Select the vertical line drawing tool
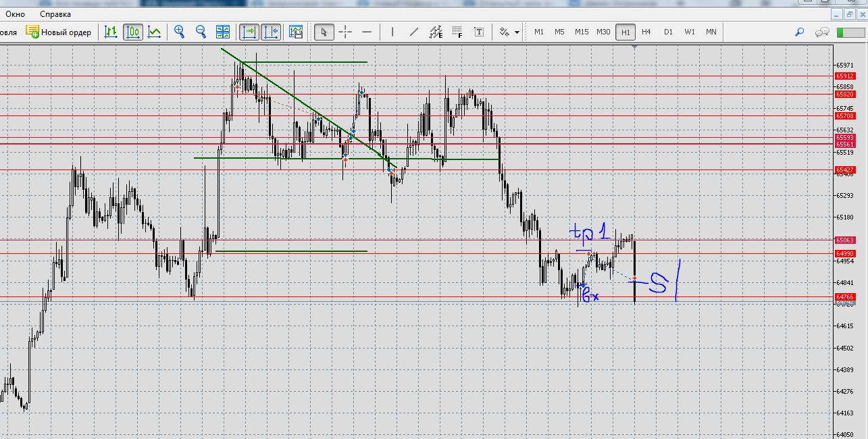The width and height of the screenshot is (868, 439). click(x=392, y=32)
